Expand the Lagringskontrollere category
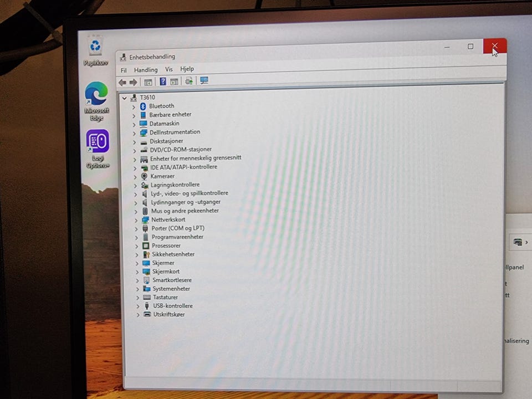Screen dimensions: 532x399 point(135,185)
